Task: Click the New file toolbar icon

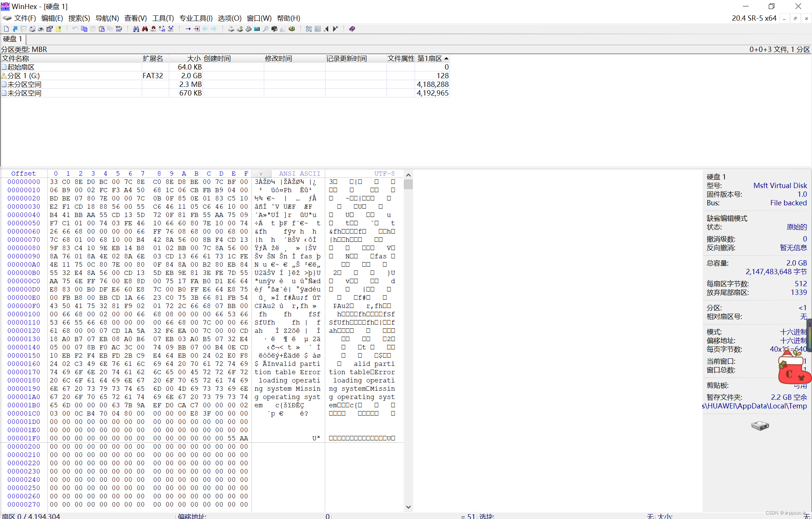Action: [x=6, y=29]
